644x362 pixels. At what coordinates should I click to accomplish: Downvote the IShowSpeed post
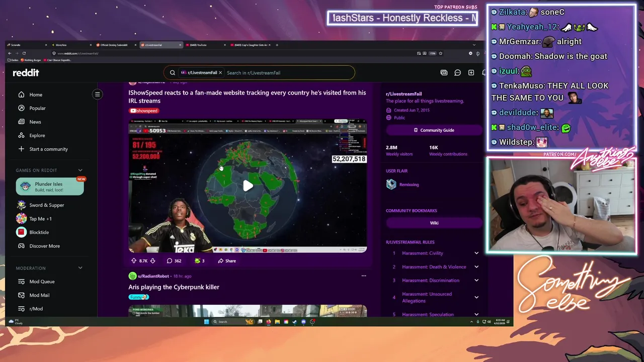(152, 261)
